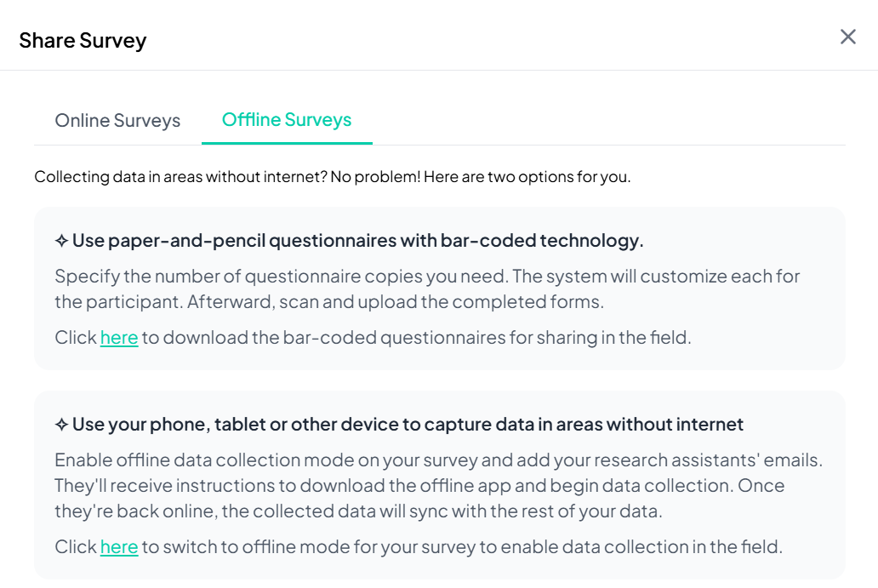Viewport: 878px width, 588px height.
Task: Click the teal underline beneath Offline Surveys
Action: 287,144
